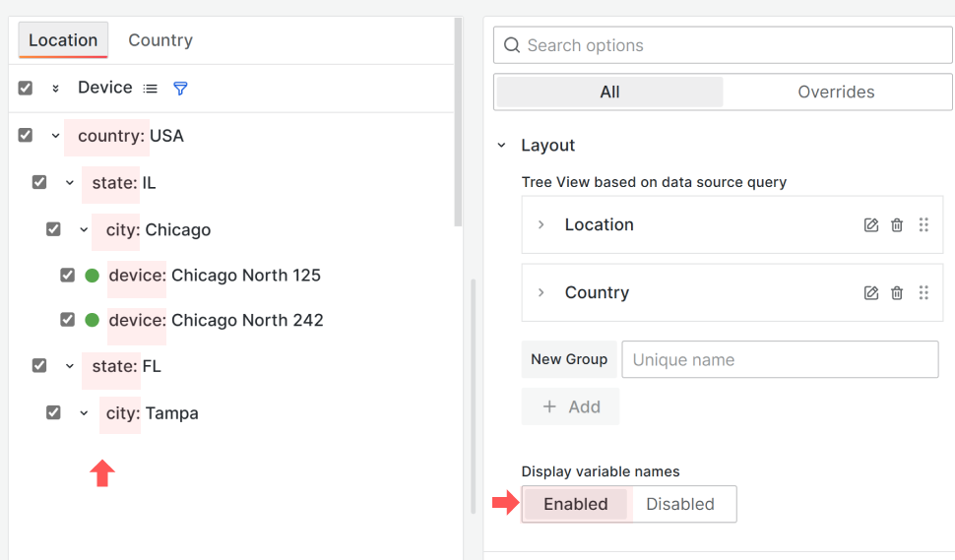
Task: Uncheck the country: USA checkbox
Action: pos(26,136)
